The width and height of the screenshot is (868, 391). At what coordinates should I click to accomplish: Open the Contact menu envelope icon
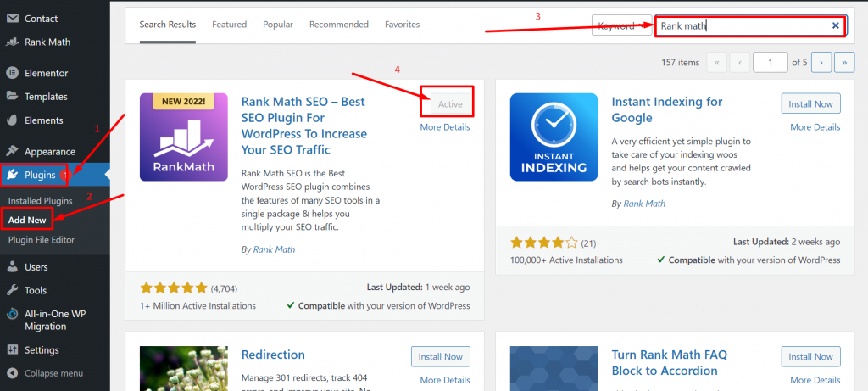click(x=12, y=19)
